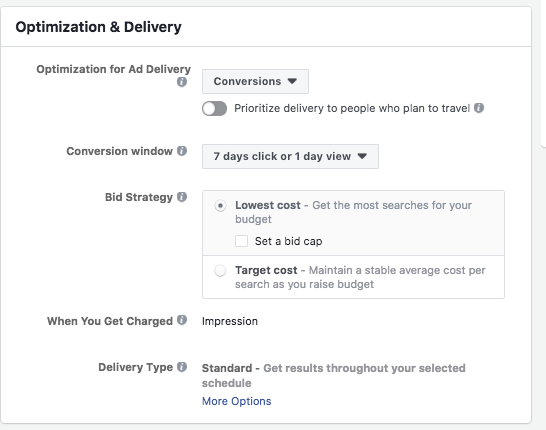
Task: Click the Impression charge value text
Action: 230,321
